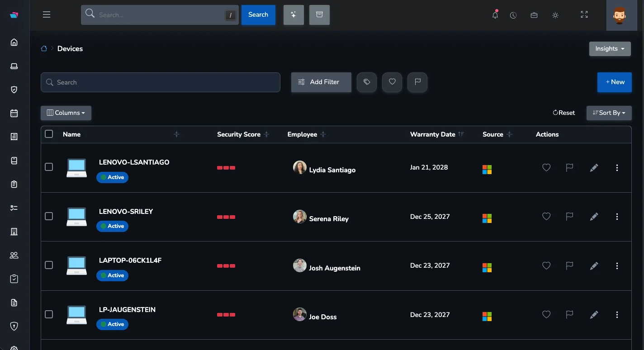Check the LENOVO-SRILEY row checkbox
644x350 pixels.
(49, 216)
